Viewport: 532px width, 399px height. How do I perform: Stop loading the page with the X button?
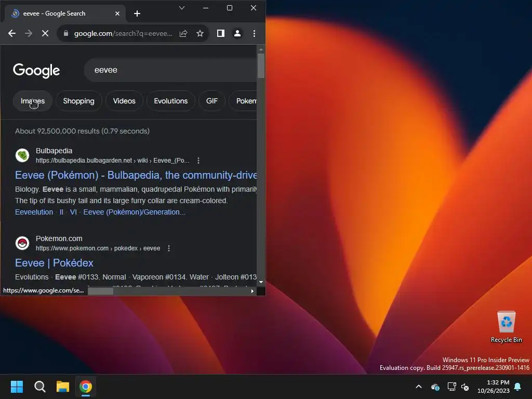pyautogui.click(x=45, y=33)
